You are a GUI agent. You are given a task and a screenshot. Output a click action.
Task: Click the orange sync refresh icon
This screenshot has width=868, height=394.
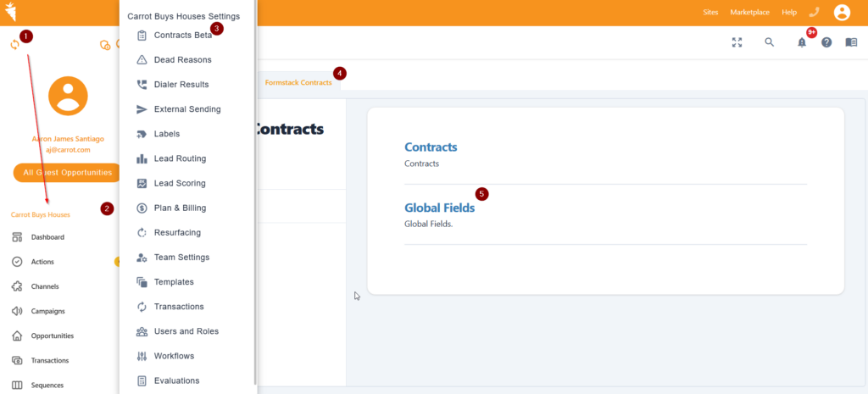15,45
